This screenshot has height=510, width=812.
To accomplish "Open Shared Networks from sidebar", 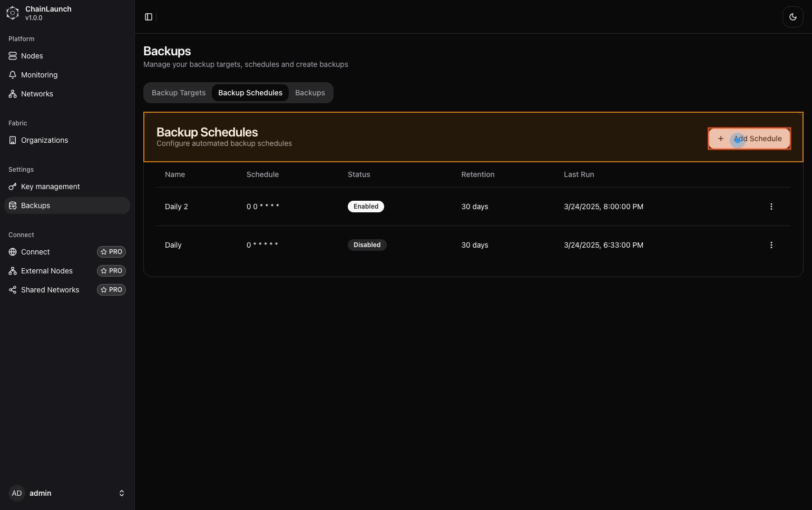I will [x=50, y=290].
